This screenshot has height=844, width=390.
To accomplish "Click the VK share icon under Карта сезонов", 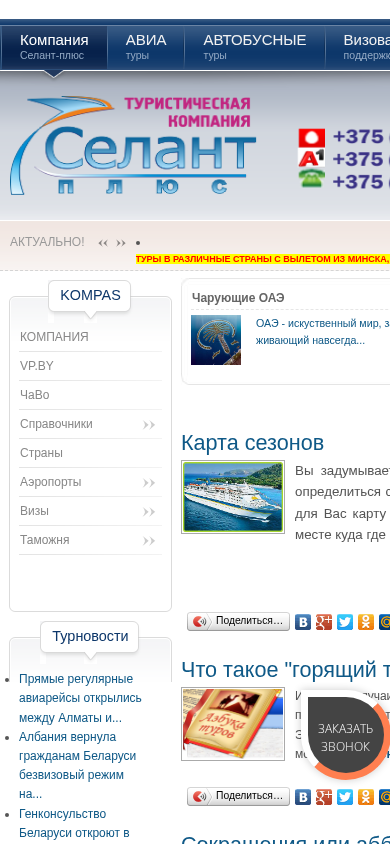I will point(303,622).
